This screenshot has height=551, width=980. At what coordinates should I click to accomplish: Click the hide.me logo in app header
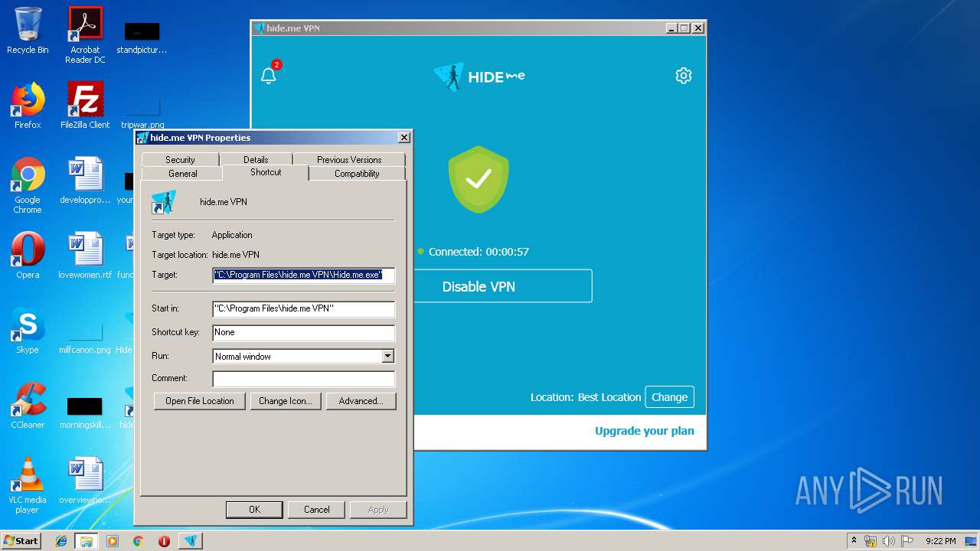[x=479, y=77]
